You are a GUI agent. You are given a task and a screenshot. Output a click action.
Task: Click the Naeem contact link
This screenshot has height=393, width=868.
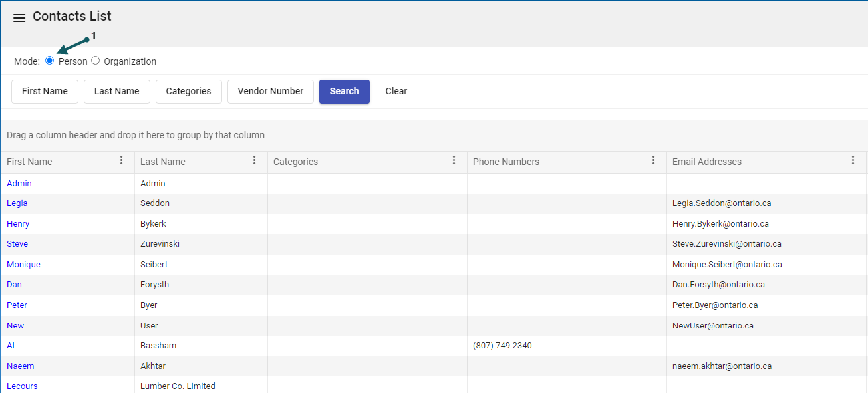[x=21, y=366]
